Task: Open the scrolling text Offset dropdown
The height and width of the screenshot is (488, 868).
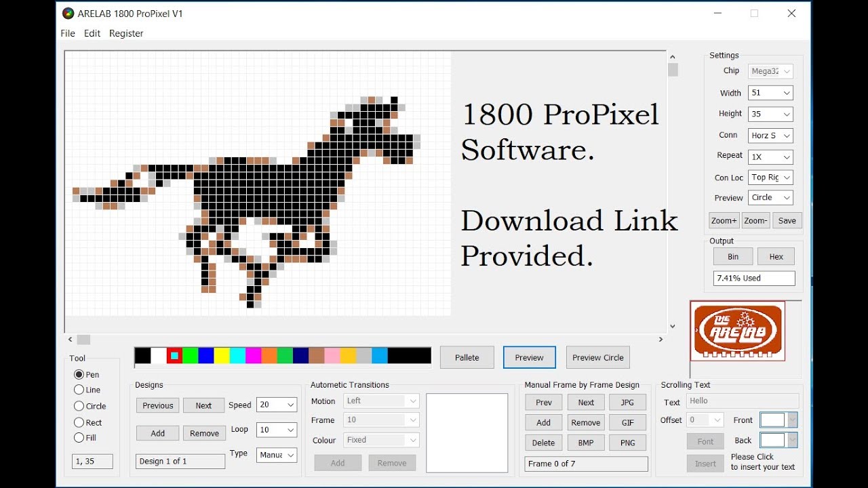Action: 705,420
